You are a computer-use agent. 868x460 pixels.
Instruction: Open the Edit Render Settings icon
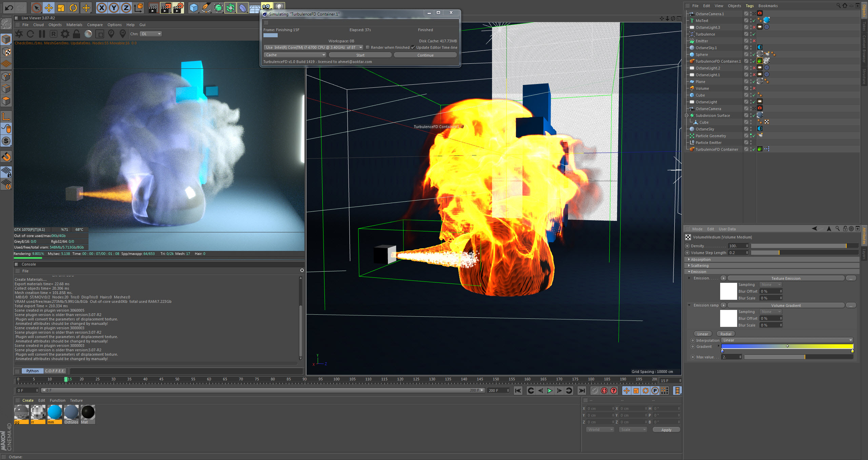coord(178,7)
